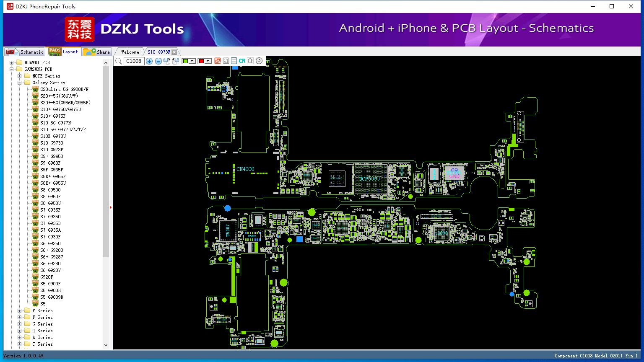This screenshot has height=362, width=644.
Task: Open the red color dropdown arrow
Action: [208, 61]
